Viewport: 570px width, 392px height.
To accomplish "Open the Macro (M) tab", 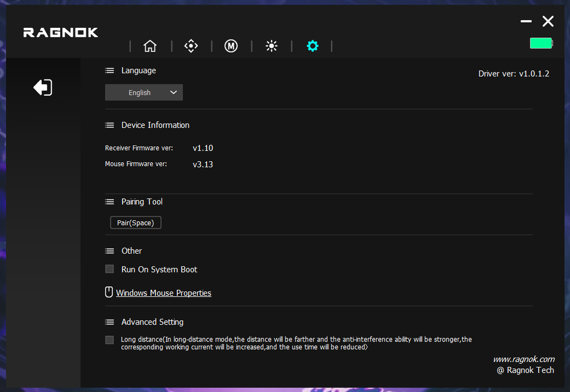I will coord(231,46).
